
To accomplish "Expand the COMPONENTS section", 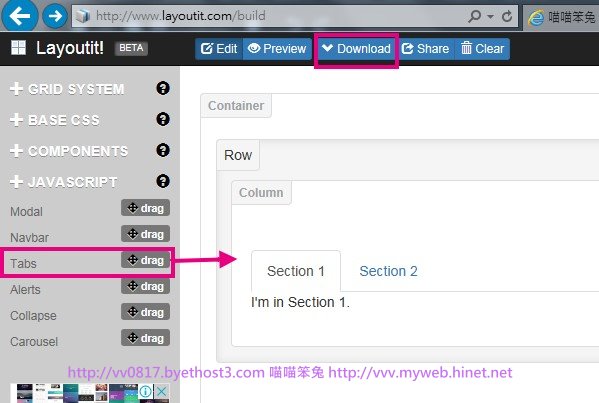I will pos(69,151).
